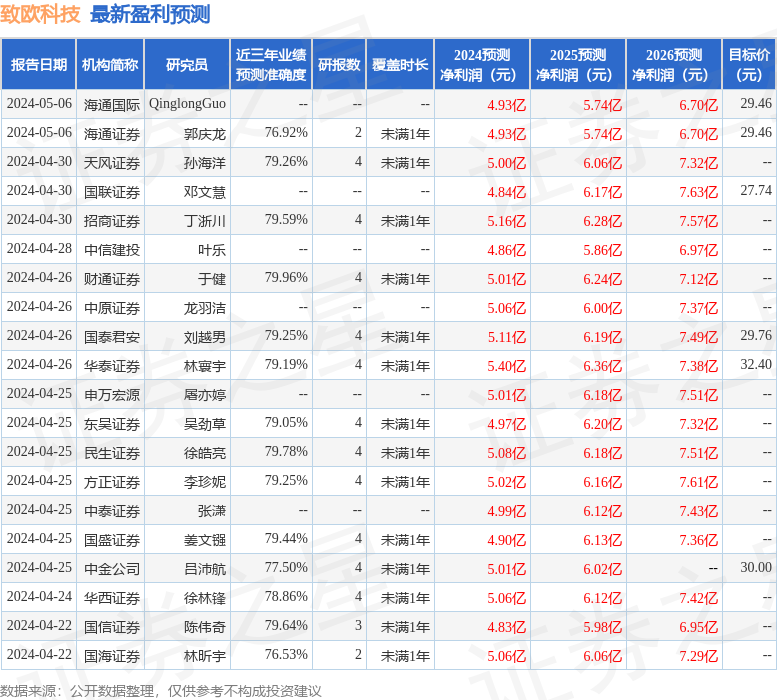This screenshot has height=700, width=777.
Task: Click date 2024-04-28
Action: pyautogui.click(x=39, y=249)
